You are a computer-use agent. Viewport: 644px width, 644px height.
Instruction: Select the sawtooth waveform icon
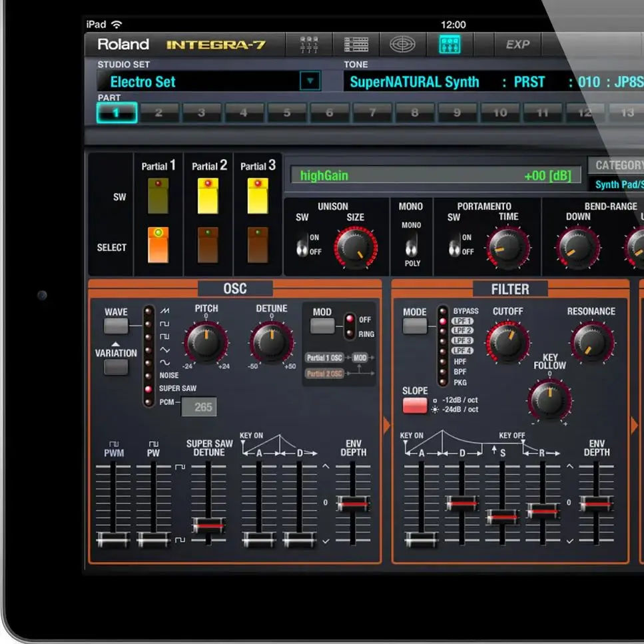click(x=164, y=311)
